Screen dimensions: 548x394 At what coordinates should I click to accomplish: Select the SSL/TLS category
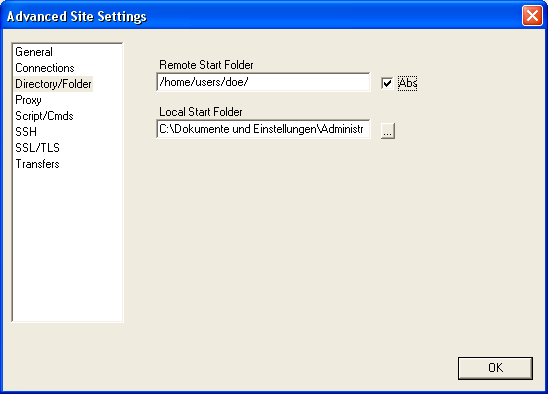37,148
